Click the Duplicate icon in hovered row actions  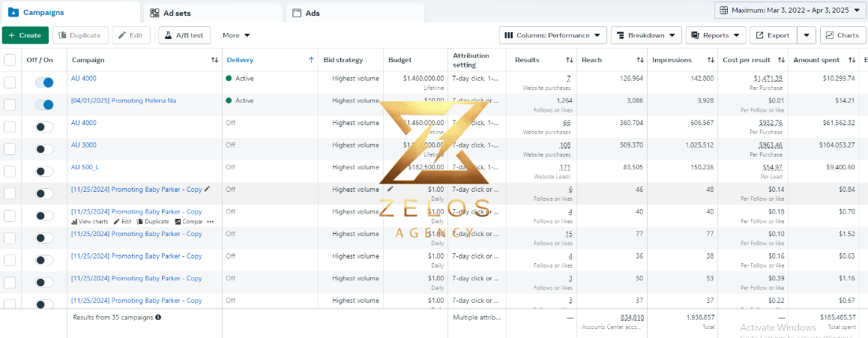140,221
